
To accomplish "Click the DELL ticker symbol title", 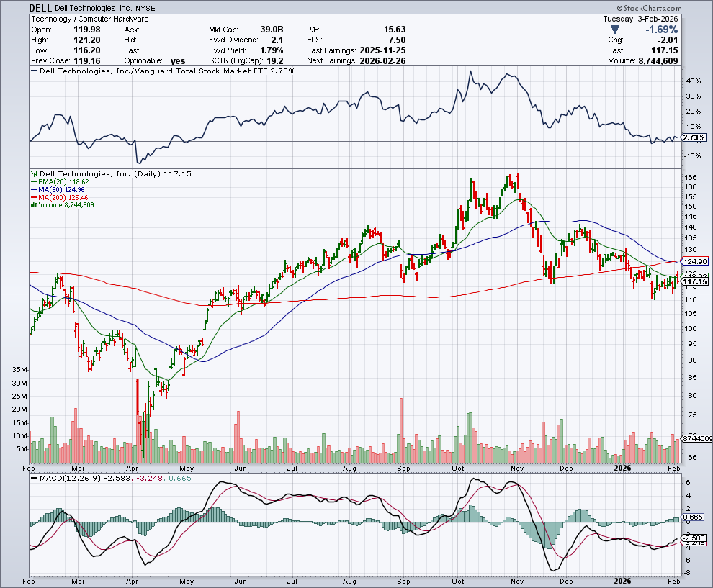I will [x=41, y=8].
